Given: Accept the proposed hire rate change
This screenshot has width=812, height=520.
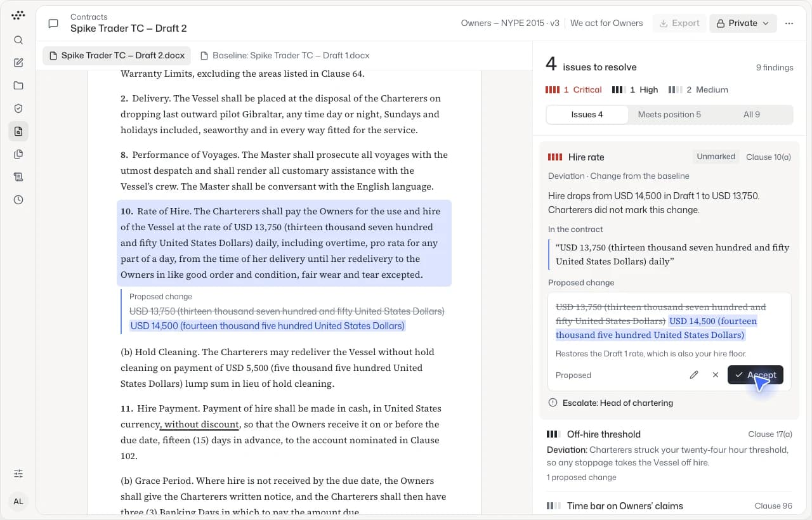Looking at the screenshot, I should pyautogui.click(x=756, y=375).
